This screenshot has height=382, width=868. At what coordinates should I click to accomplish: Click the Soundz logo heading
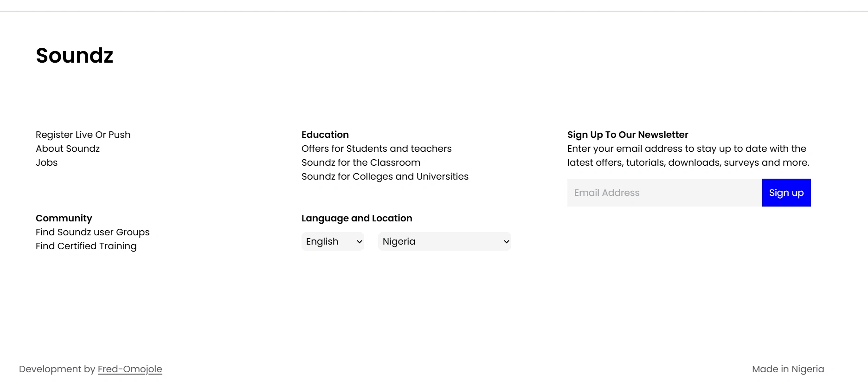point(74,55)
